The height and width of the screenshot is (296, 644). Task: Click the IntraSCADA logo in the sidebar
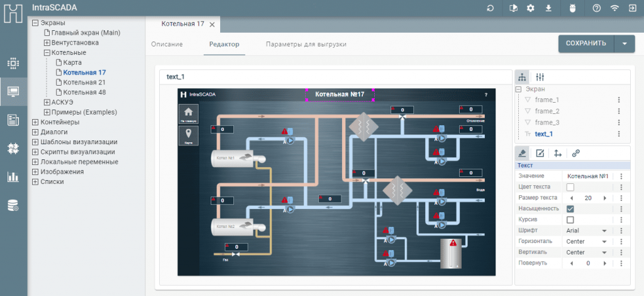(14, 13)
